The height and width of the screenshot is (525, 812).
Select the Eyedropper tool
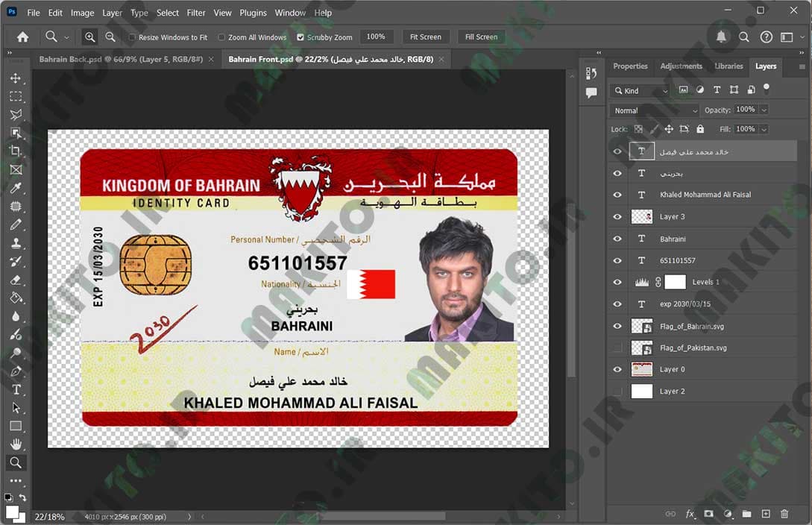pos(16,188)
